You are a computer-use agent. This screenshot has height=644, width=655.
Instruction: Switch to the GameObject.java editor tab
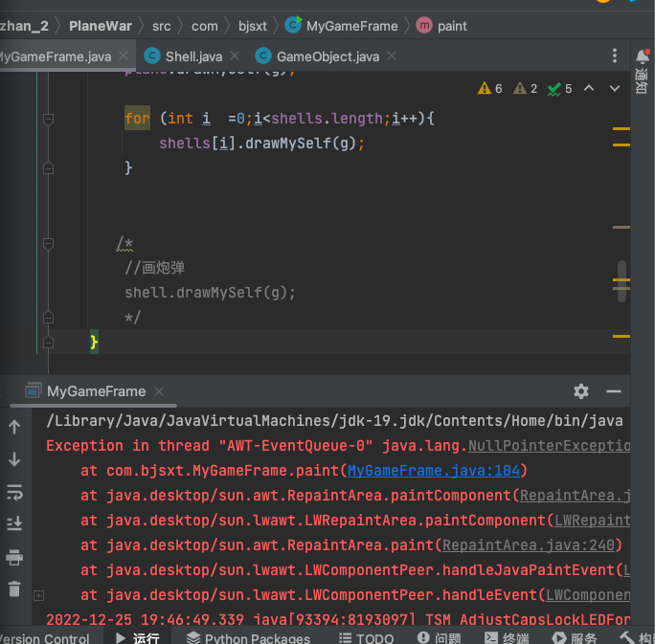(327, 56)
